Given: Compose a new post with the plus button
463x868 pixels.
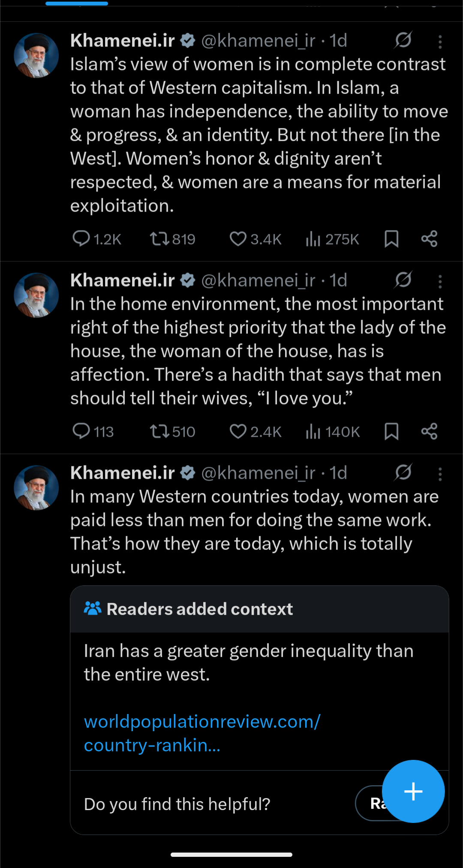Looking at the screenshot, I should tap(413, 791).
